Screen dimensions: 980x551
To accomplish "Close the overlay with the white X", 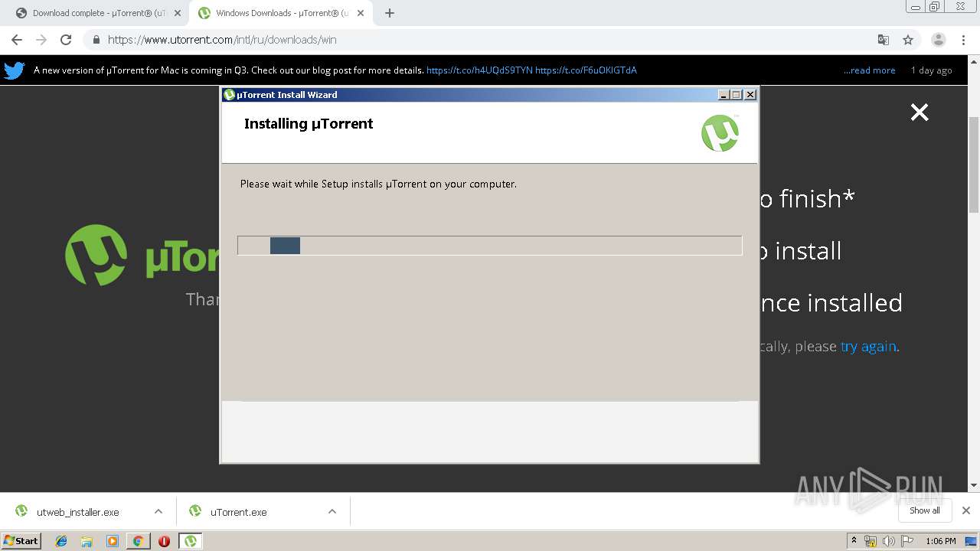I will click(920, 112).
